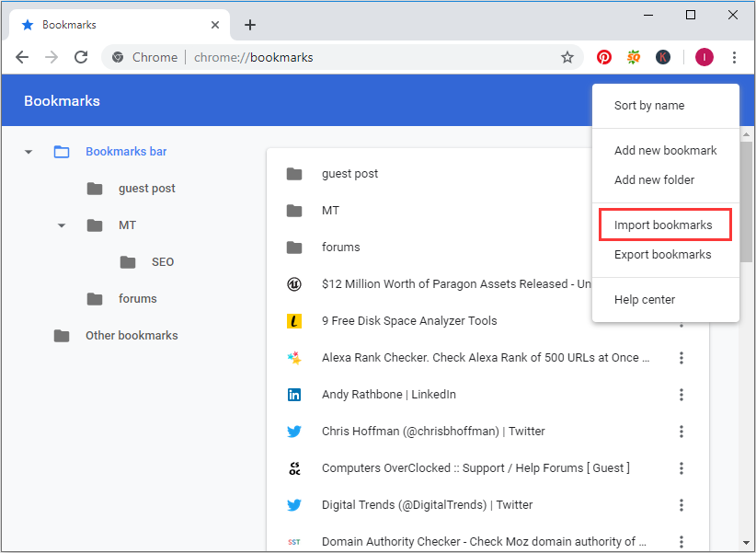The width and height of the screenshot is (756, 553).
Task: Select 'Chris Hoffman (@chrisbhoffman)' bookmark text
Action: pos(433,432)
